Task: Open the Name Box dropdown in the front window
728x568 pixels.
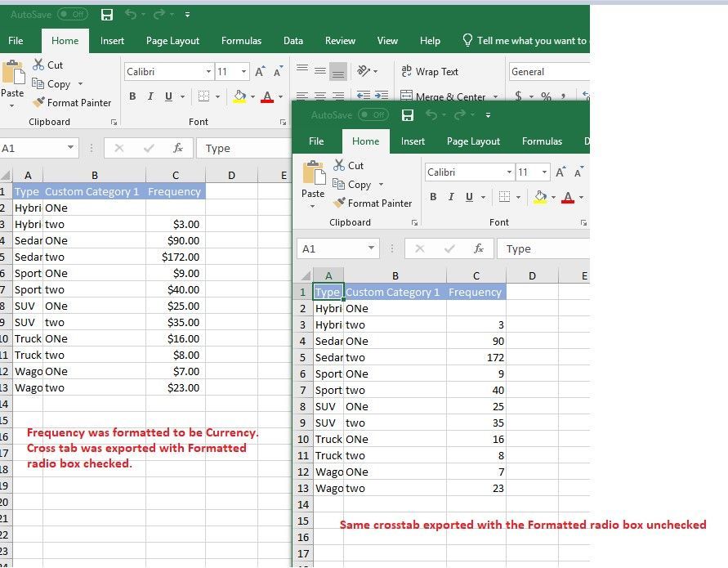Action: (372, 248)
